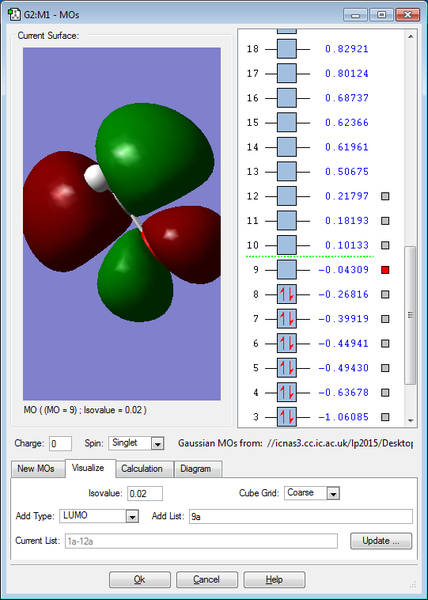The image size is (428, 600).
Task: Select occupied orbital box for MO 4
Action: [286, 392]
